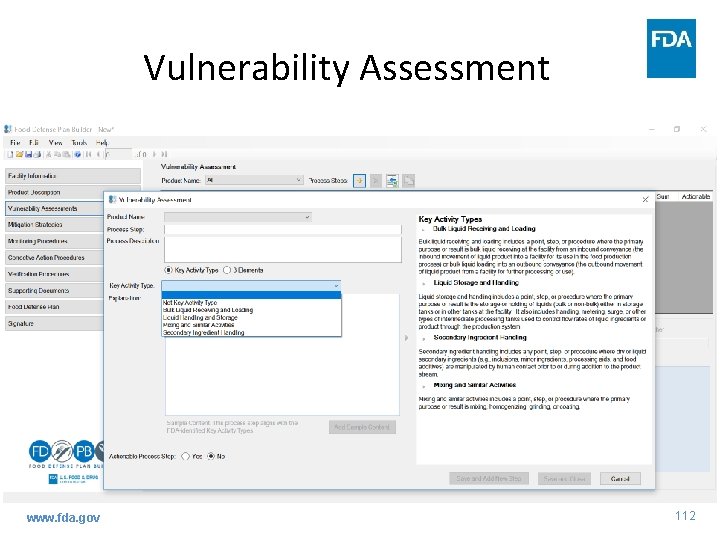Open the Monitoring Procedures section
This screenshot has width=720, height=540.
55,241
